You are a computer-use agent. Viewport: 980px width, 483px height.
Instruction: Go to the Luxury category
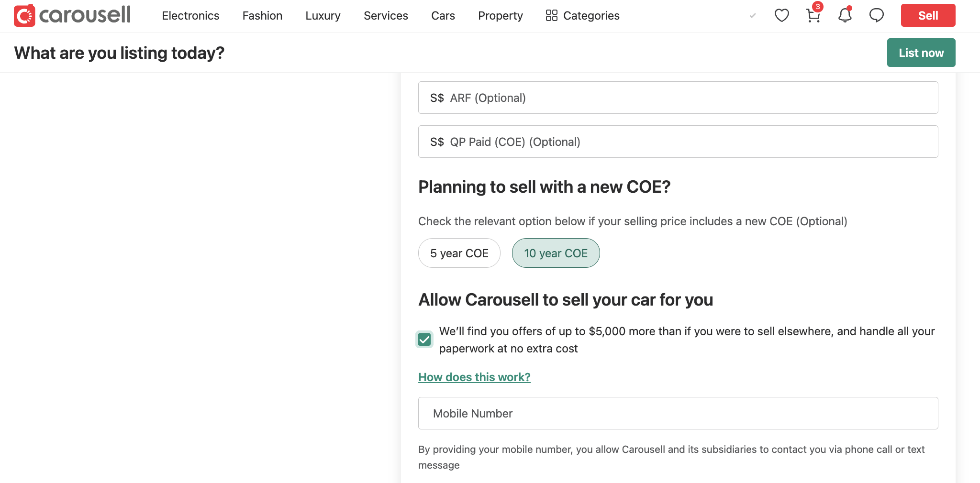tap(323, 16)
